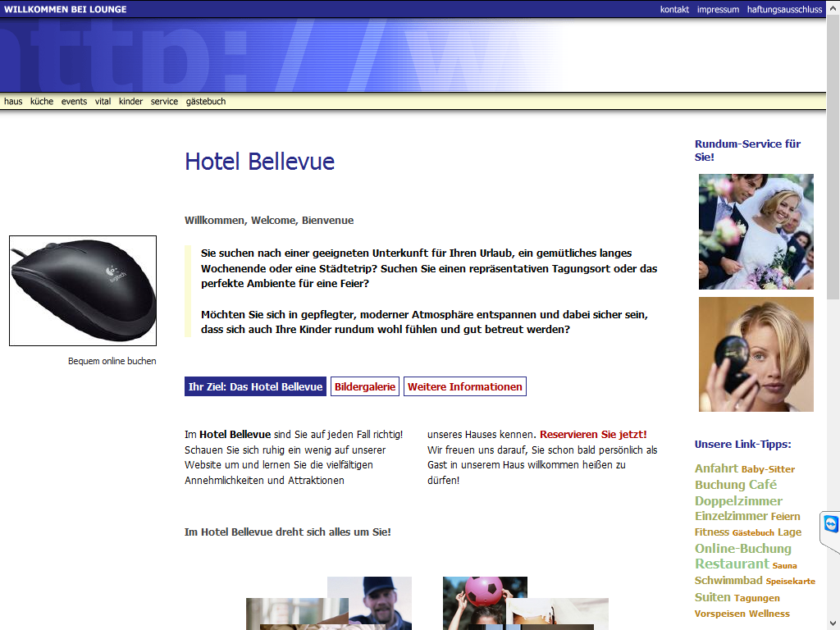Follow the Schwimmbad tag link
840x630 pixels.
pyautogui.click(x=728, y=581)
